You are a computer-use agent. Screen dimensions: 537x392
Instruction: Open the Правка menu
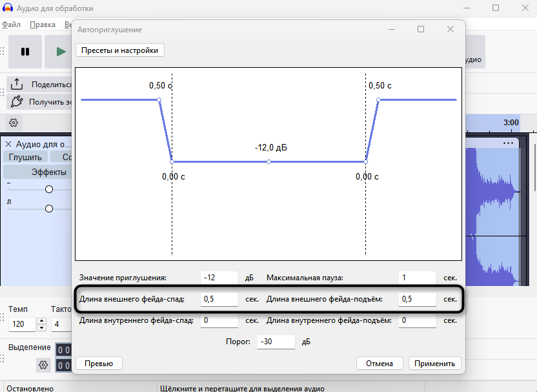[x=43, y=25]
